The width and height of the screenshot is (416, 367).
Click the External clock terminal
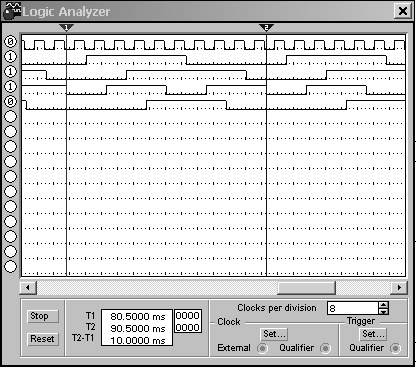pyautogui.click(x=262, y=348)
